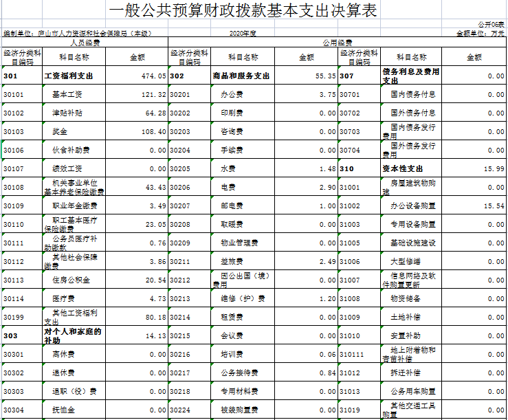This screenshot has height=420, width=508.
Task: Select the 人员经费 header cell
Action: (x=85, y=42)
